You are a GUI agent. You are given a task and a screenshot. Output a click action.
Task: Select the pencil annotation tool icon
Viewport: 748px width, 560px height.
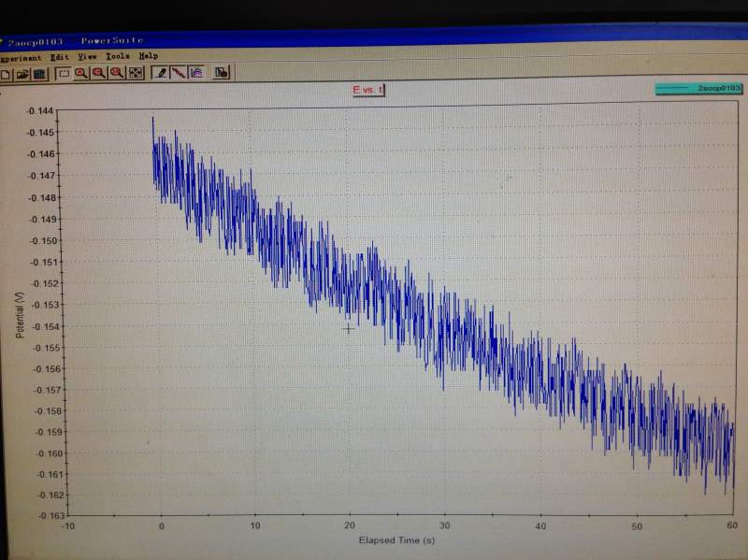[x=161, y=73]
